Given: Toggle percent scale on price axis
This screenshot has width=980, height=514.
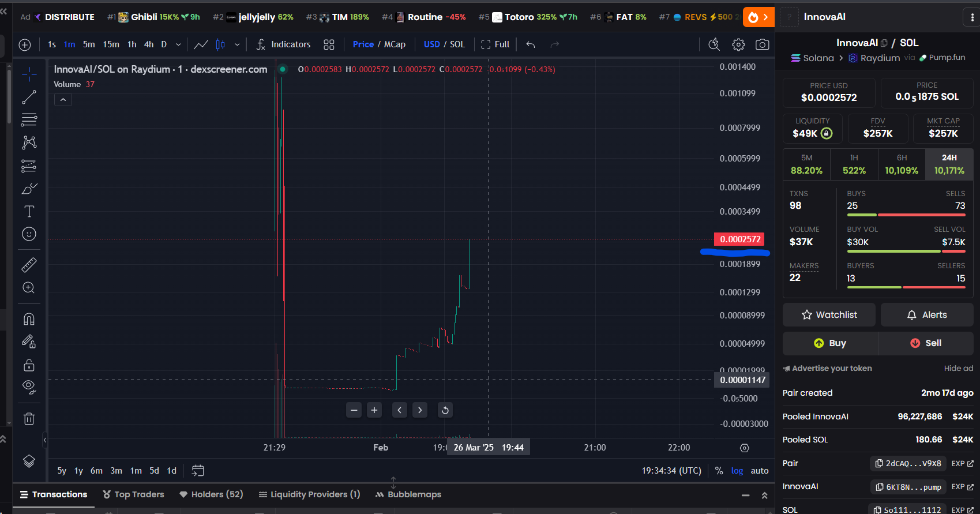Looking at the screenshot, I should [x=719, y=471].
